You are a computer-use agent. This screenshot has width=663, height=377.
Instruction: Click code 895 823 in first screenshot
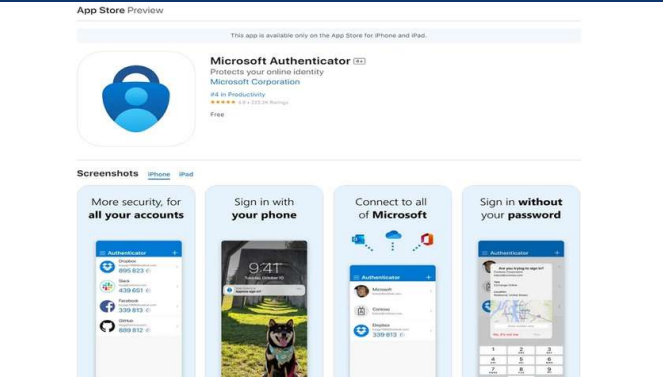click(x=131, y=270)
